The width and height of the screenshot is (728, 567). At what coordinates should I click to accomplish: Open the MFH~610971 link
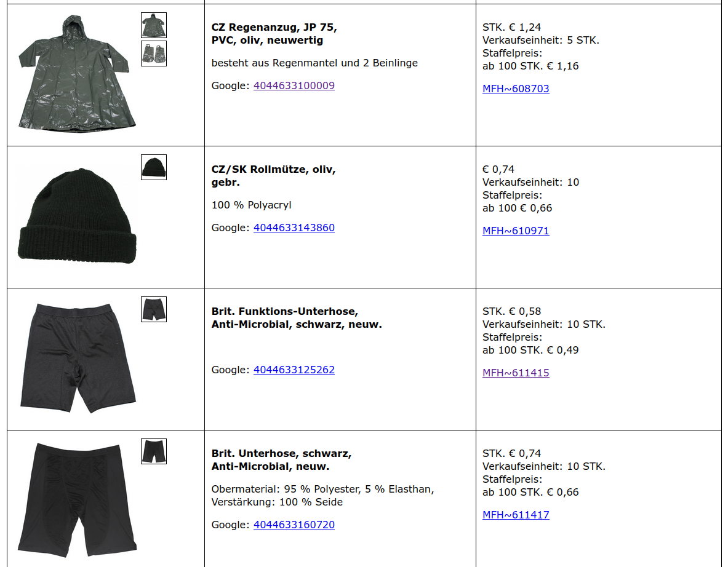pos(516,231)
